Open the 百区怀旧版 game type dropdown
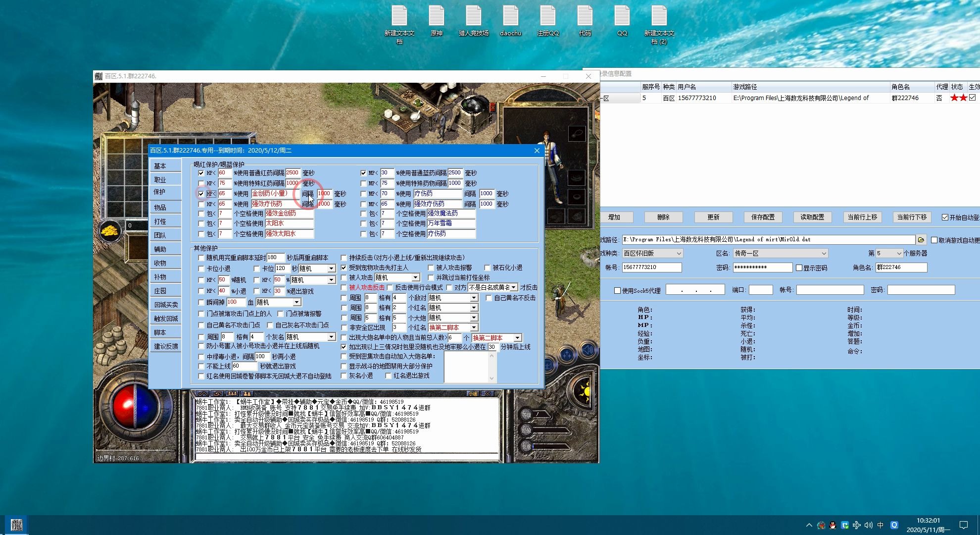Screen dimensions: 980x535 tap(652, 253)
